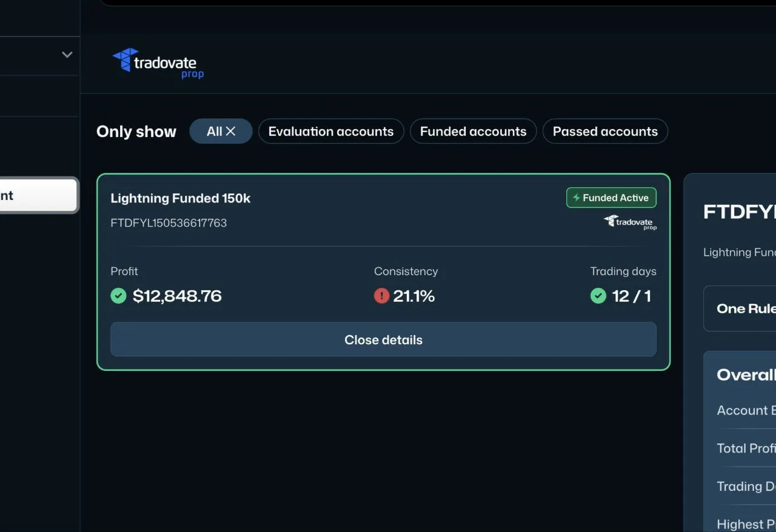Viewport: 776px width, 532px height.
Task: Toggle the Funded accounts filter
Action: (x=473, y=131)
